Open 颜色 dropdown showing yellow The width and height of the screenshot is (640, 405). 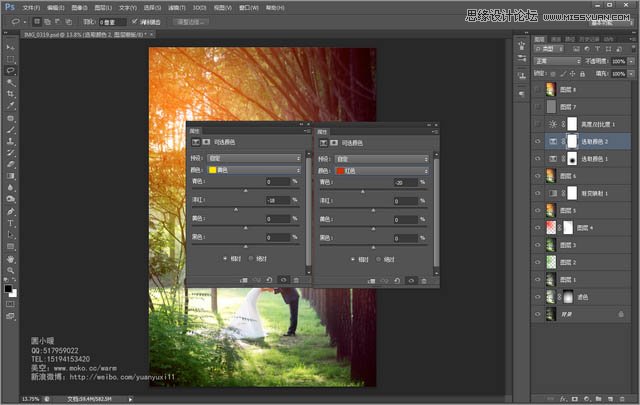point(254,170)
